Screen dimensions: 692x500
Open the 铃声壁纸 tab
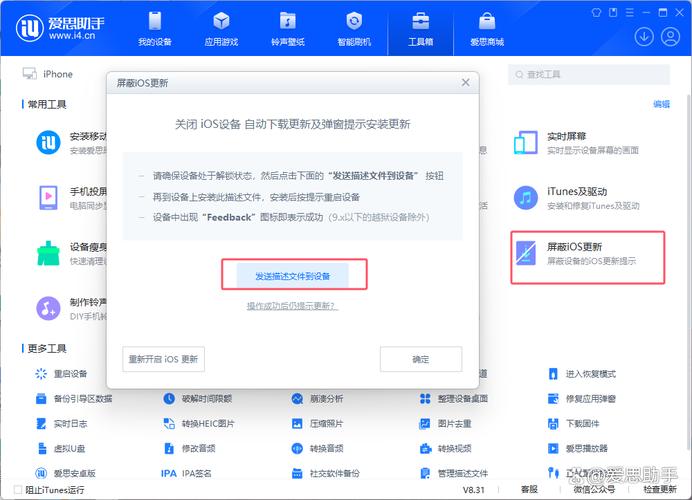point(288,29)
